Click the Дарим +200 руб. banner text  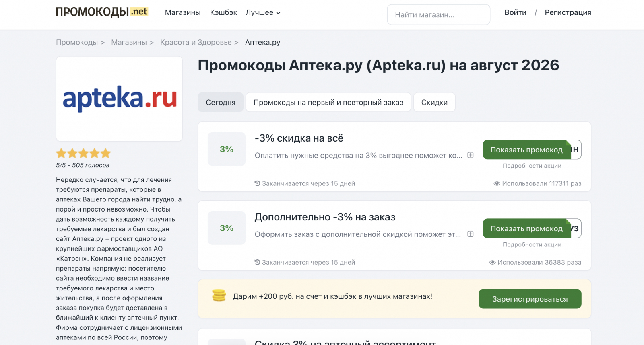point(332,296)
